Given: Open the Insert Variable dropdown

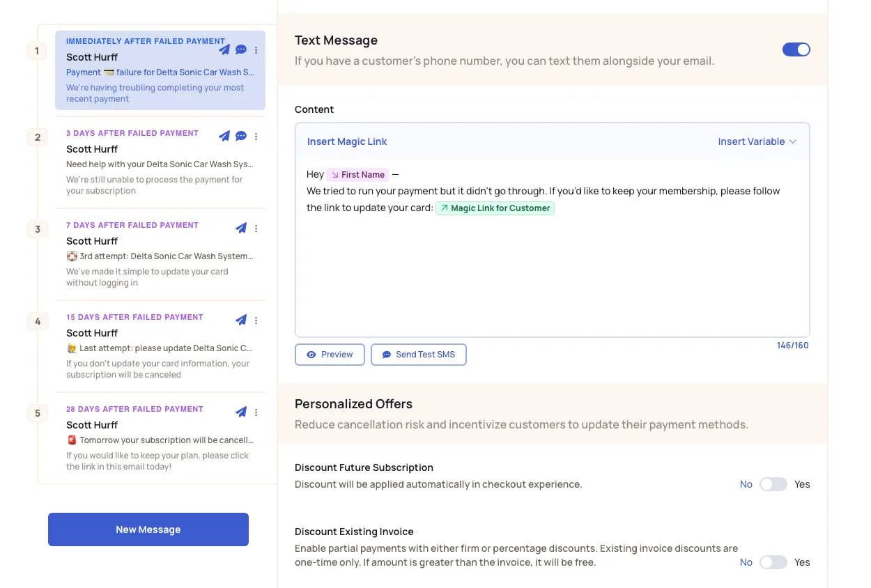Looking at the screenshot, I should pos(757,141).
